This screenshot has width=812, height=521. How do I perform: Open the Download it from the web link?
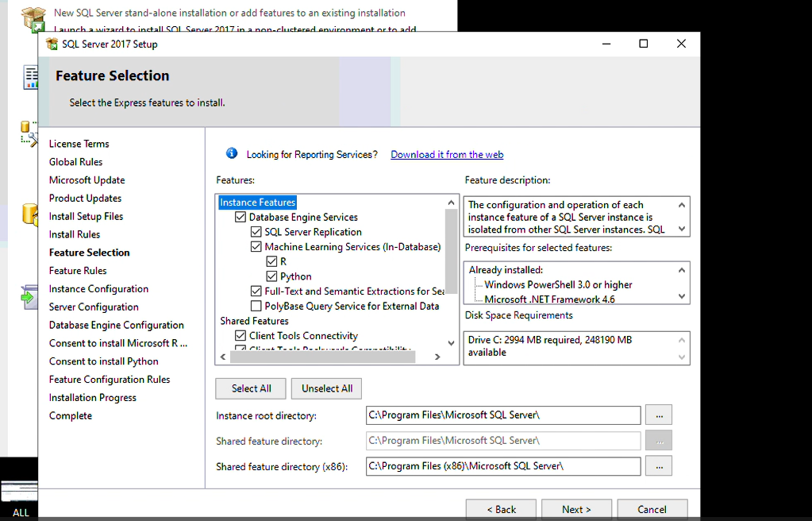[447, 155]
